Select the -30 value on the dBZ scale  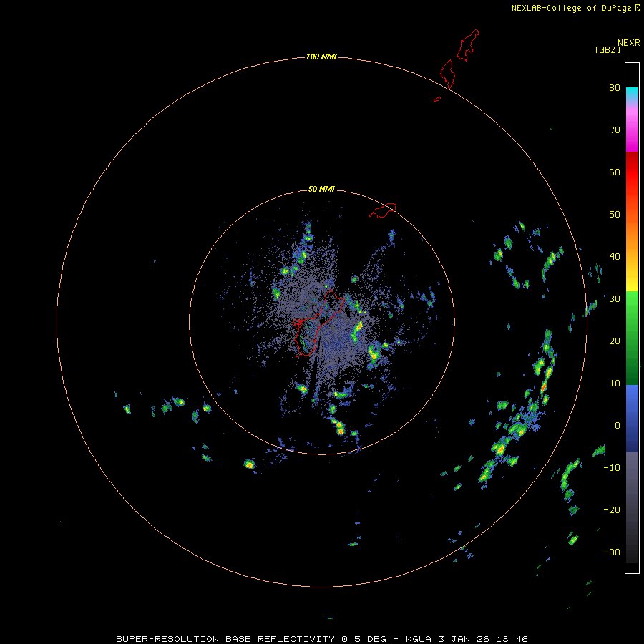click(612, 552)
